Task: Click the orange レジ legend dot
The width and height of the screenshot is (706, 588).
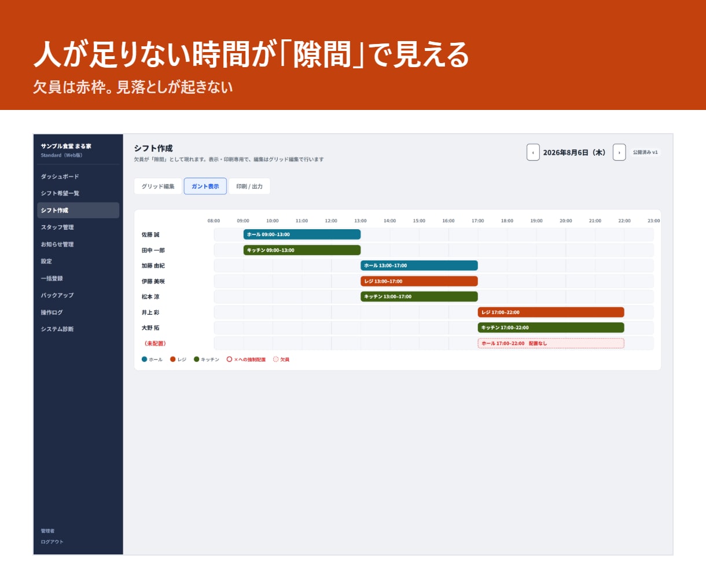Action: click(173, 359)
